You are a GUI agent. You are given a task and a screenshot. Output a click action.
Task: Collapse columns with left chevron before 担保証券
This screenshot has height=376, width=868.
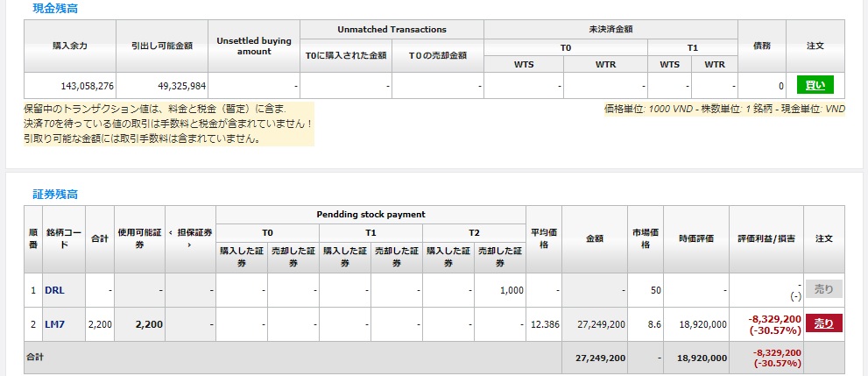(170, 232)
